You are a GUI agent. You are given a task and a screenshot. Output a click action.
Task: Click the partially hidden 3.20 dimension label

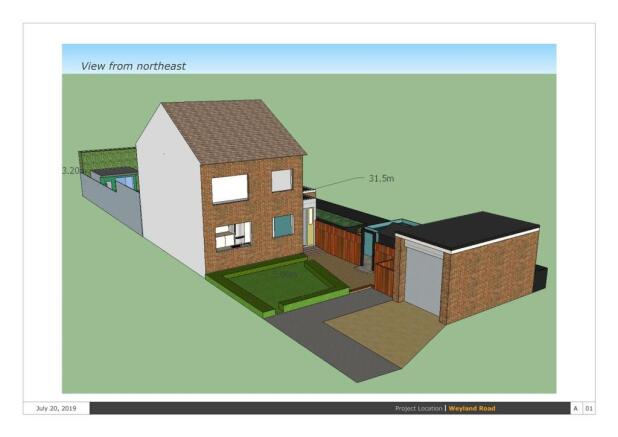coord(73,171)
